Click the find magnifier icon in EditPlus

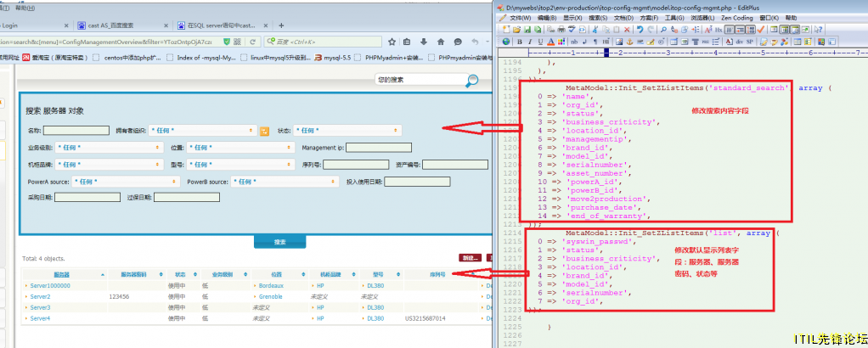(x=663, y=30)
